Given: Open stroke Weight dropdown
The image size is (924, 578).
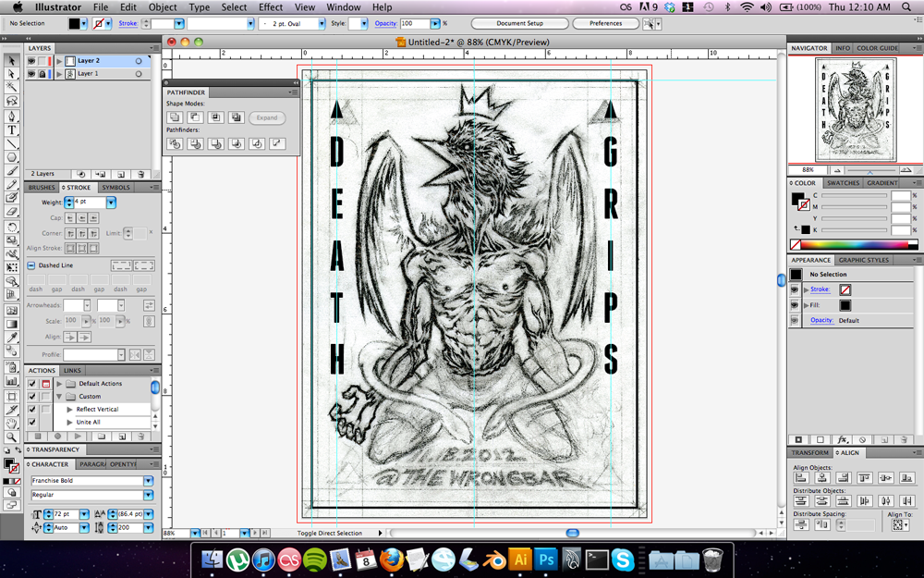Looking at the screenshot, I should 111,203.
